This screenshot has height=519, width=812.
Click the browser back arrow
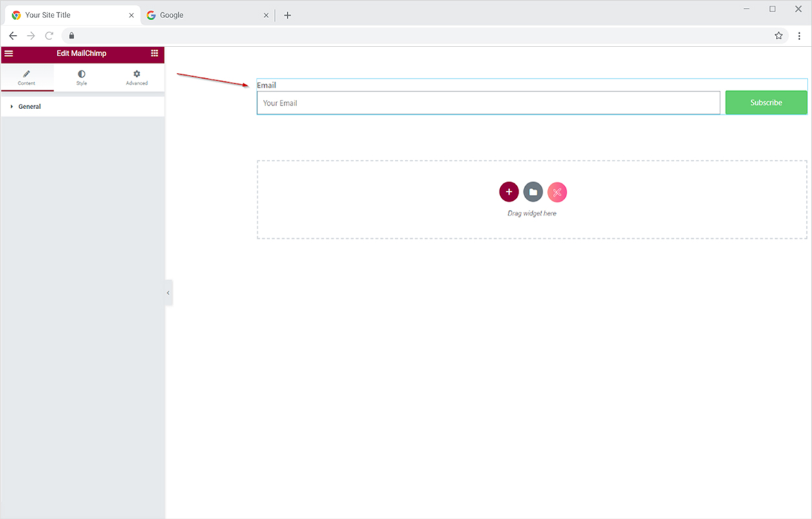coord(13,36)
